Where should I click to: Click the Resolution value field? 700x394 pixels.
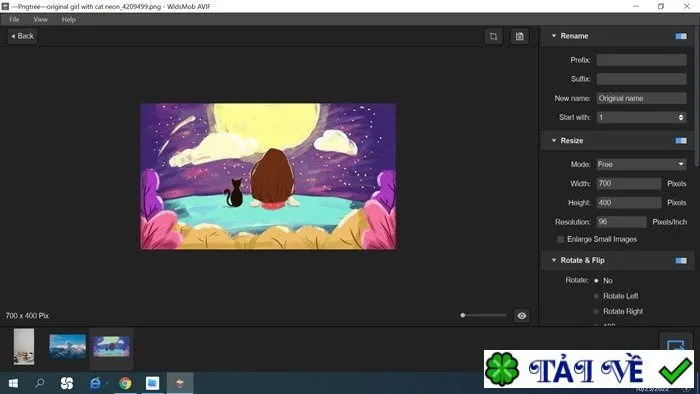621,222
